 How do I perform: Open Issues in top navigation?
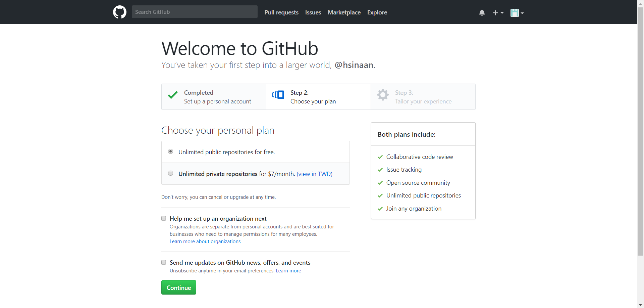coord(313,12)
